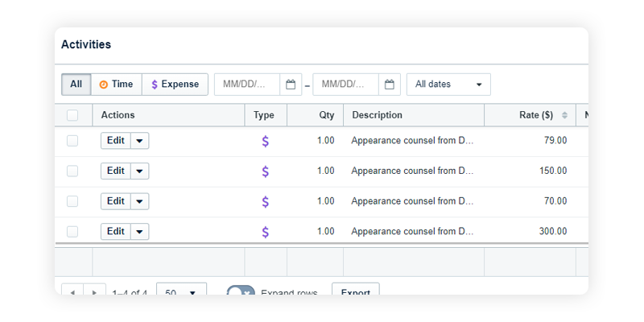Screen dimensions: 644x322
Task: Click the Description column header
Action: (x=414, y=115)
